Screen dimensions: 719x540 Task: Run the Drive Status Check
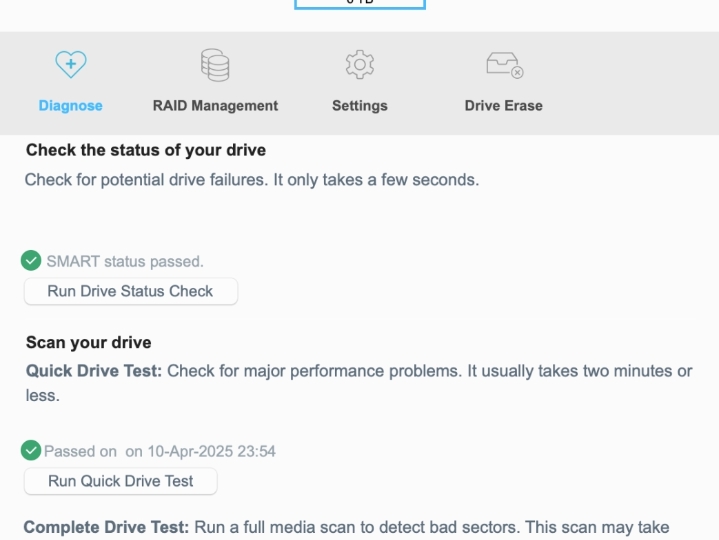pos(131,291)
